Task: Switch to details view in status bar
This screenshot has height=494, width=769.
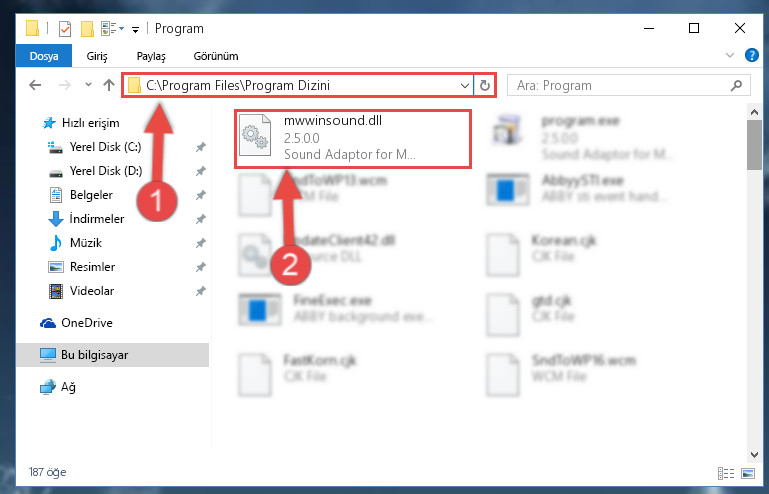Action: pyautogui.click(x=726, y=473)
